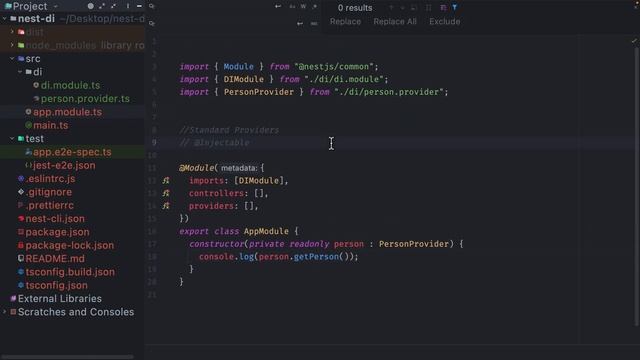Click Project panel horizontal scrollbar
Viewport: 640px width, 360px height.
pyautogui.click(x=68, y=357)
